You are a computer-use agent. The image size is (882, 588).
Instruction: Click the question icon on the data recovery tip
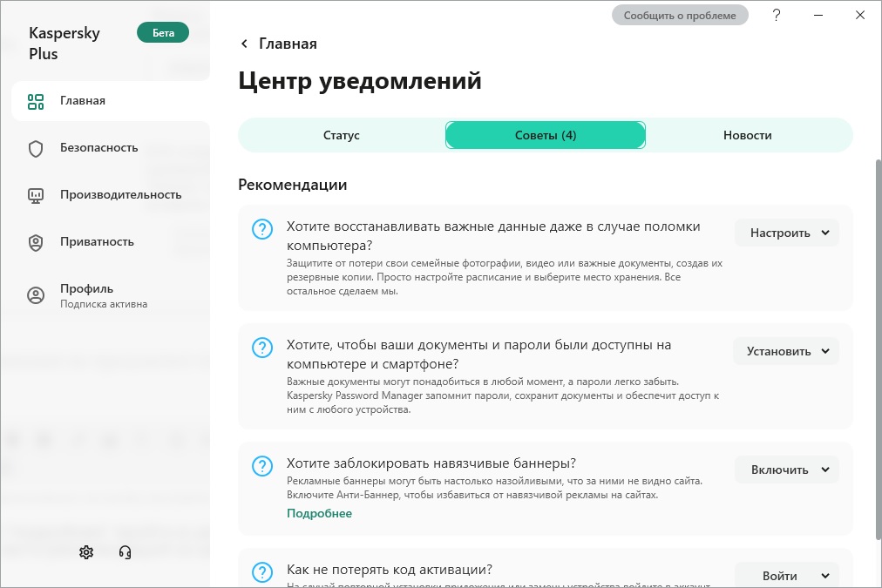[262, 229]
